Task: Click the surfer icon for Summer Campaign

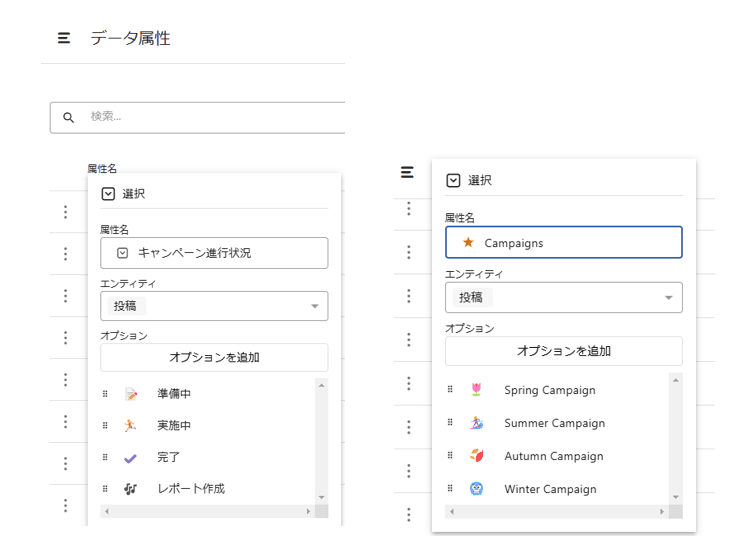Action: (477, 423)
